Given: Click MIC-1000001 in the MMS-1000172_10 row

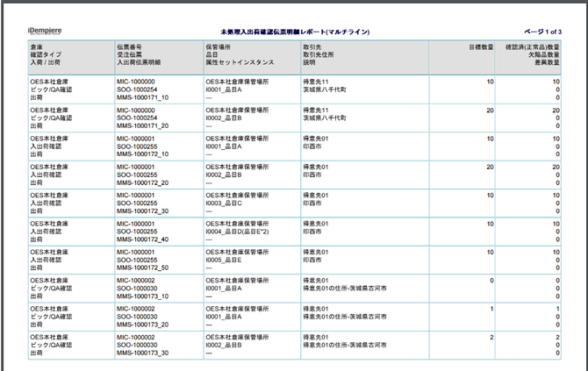Looking at the screenshot, I should pos(136,139).
